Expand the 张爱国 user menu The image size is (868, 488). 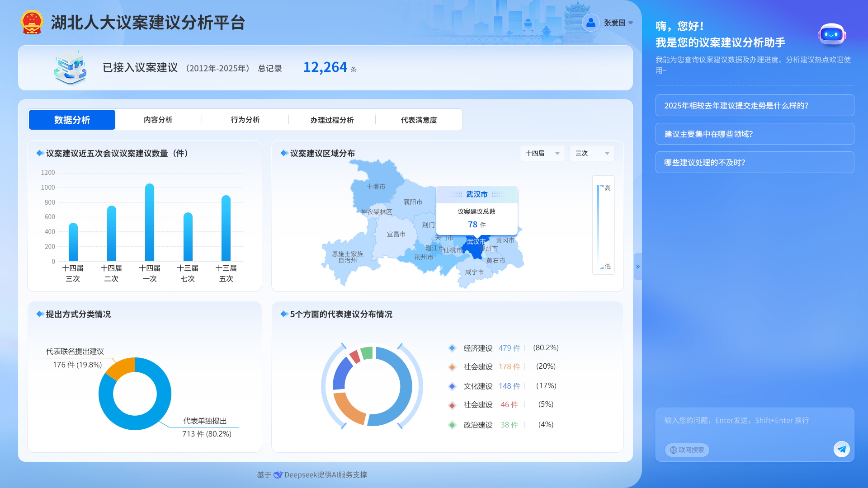tap(618, 23)
